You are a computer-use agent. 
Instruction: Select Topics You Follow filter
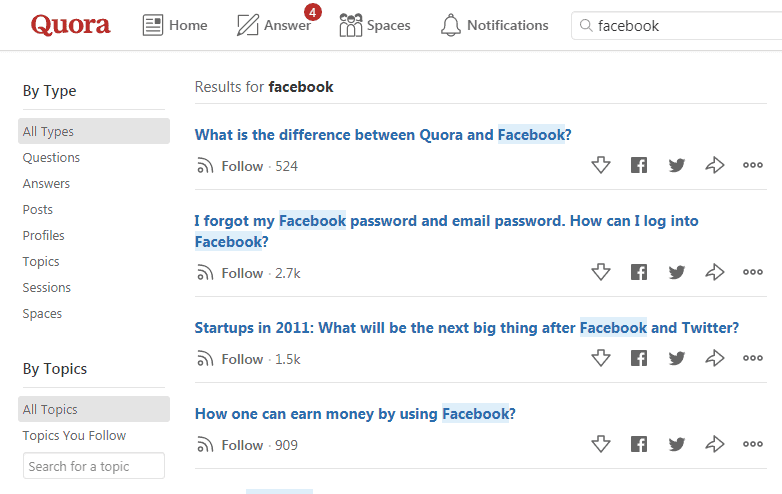click(x=74, y=435)
